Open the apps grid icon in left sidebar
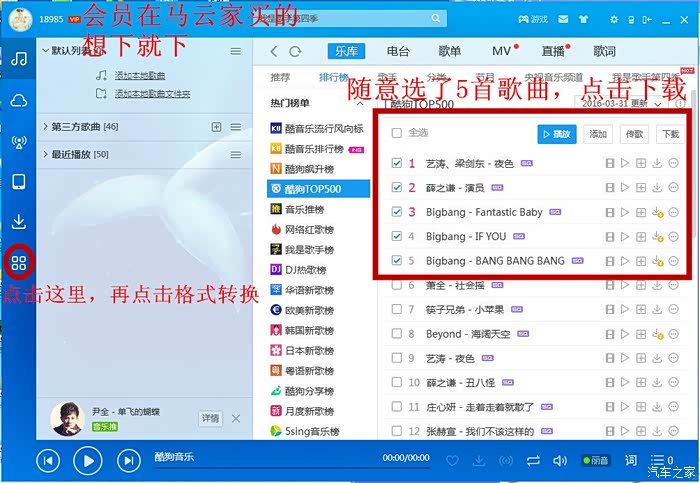Image resolution: width=700 pixels, height=483 pixels. pyautogui.click(x=18, y=263)
